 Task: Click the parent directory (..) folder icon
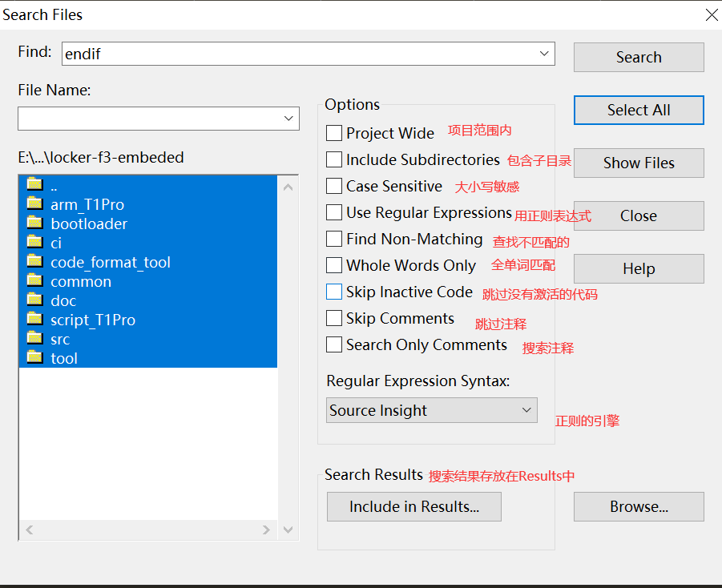pyautogui.click(x=34, y=184)
